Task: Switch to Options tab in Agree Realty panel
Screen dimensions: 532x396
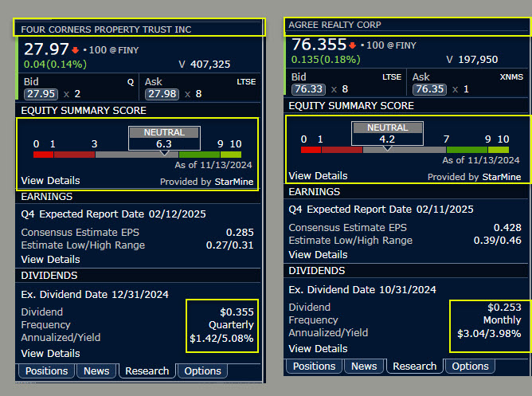Action: pyautogui.click(x=470, y=366)
